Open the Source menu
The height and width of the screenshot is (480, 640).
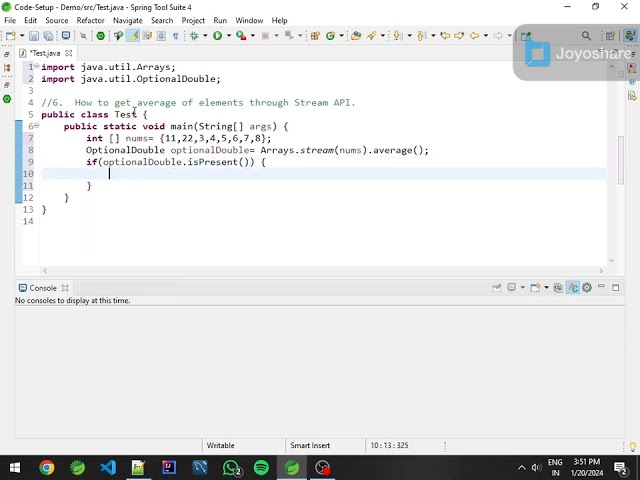tap(57, 20)
